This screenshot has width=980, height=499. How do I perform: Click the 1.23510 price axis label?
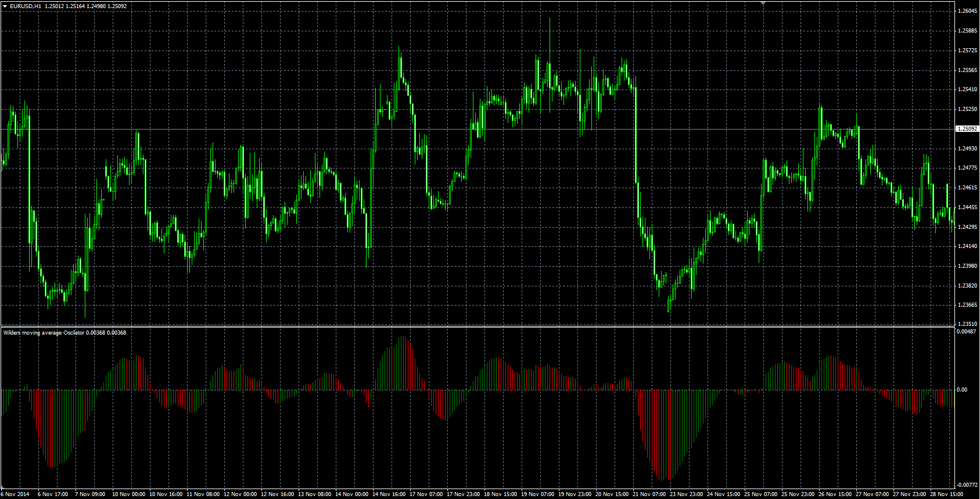pyautogui.click(x=967, y=324)
